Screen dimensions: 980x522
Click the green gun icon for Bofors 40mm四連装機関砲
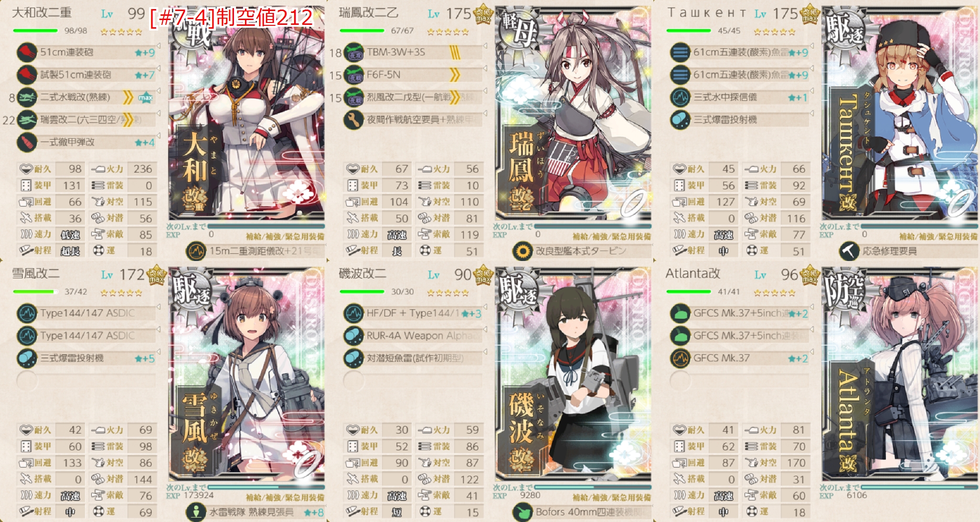(x=523, y=512)
